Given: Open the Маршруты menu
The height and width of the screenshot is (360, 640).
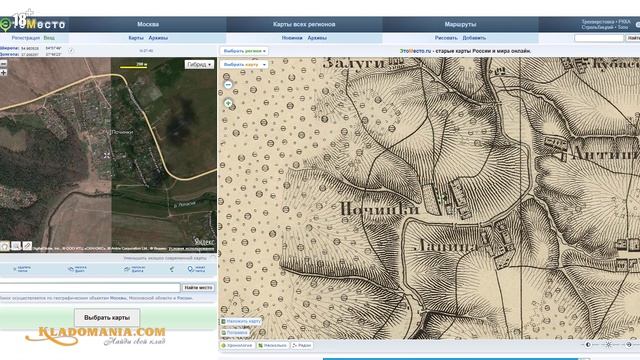Looking at the screenshot, I should [x=460, y=24].
